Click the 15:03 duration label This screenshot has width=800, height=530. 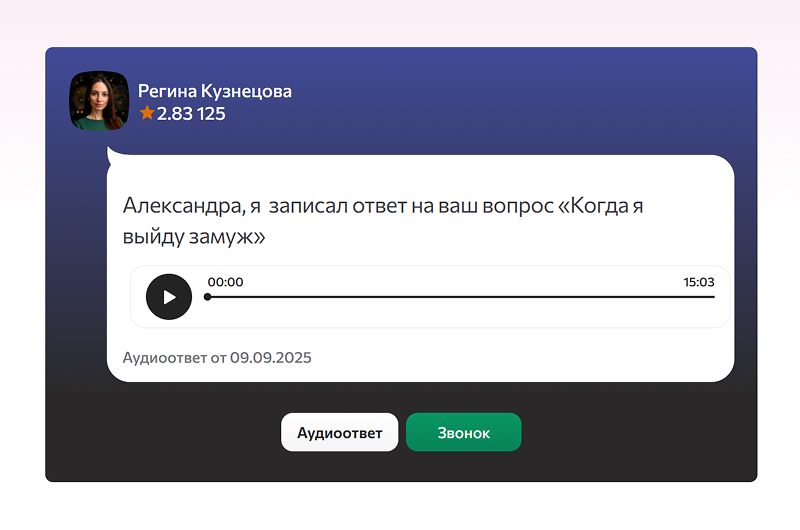point(698,282)
